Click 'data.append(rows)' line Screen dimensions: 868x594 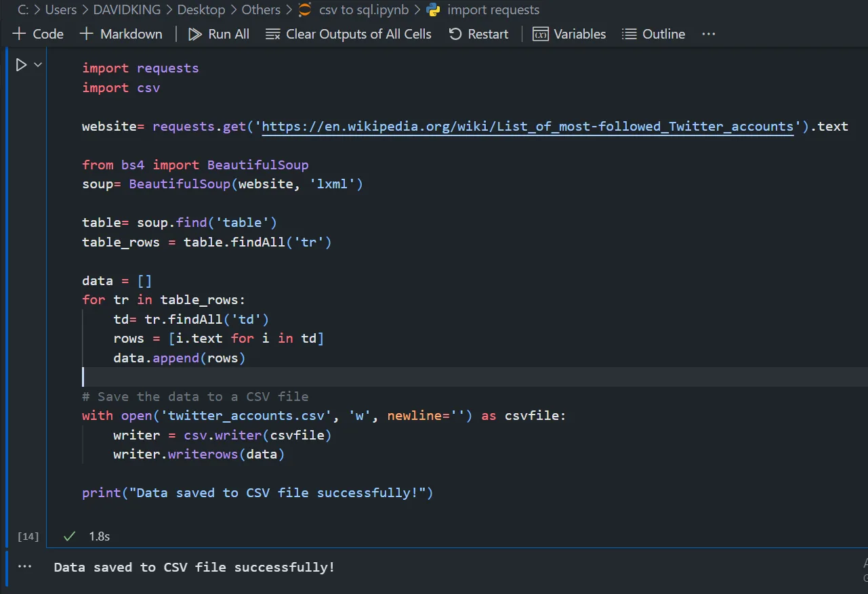point(180,358)
